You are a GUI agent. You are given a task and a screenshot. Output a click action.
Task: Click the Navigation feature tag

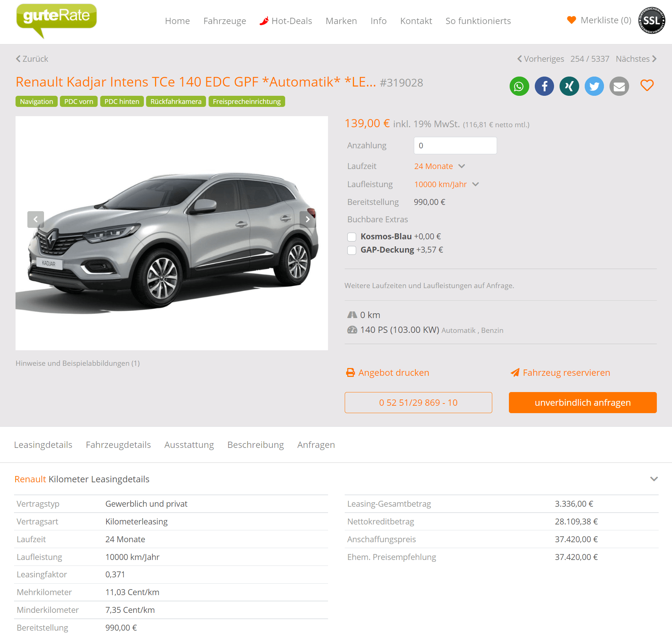pyautogui.click(x=37, y=101)
